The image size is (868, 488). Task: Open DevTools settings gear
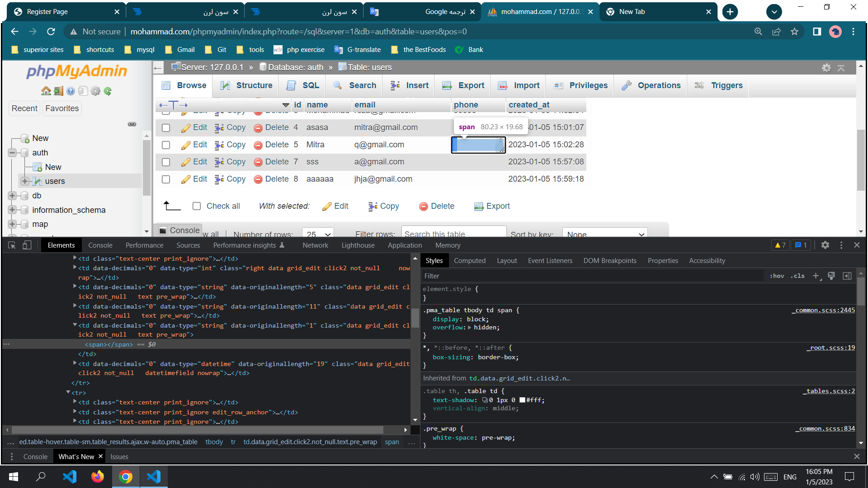(825, 245)
